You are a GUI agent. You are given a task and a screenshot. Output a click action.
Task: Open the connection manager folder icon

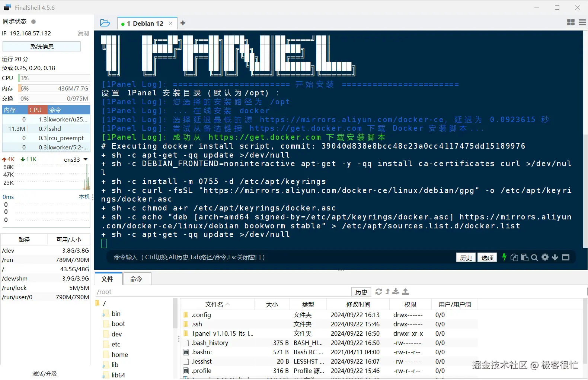[x=105, y=23]
